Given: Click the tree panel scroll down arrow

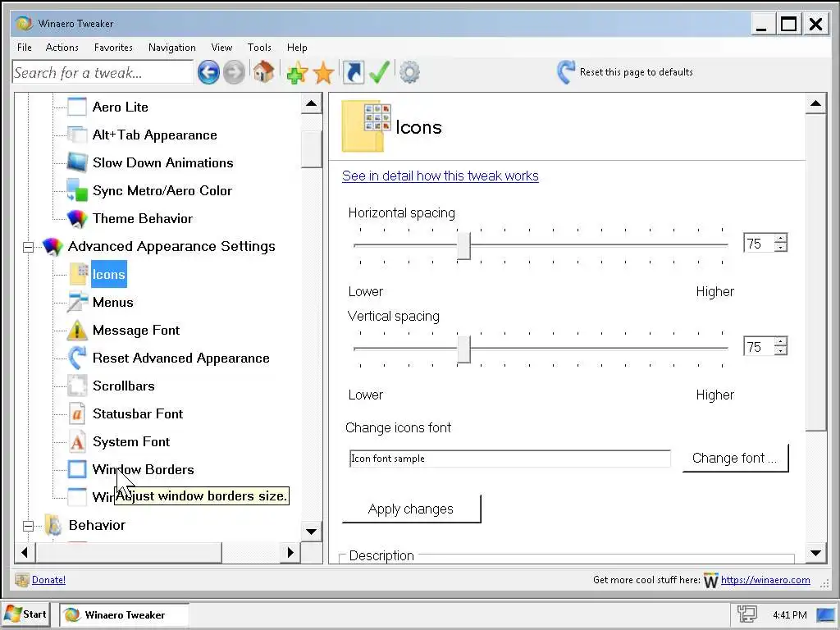Looking at the screenshot, I should [311, 532].
